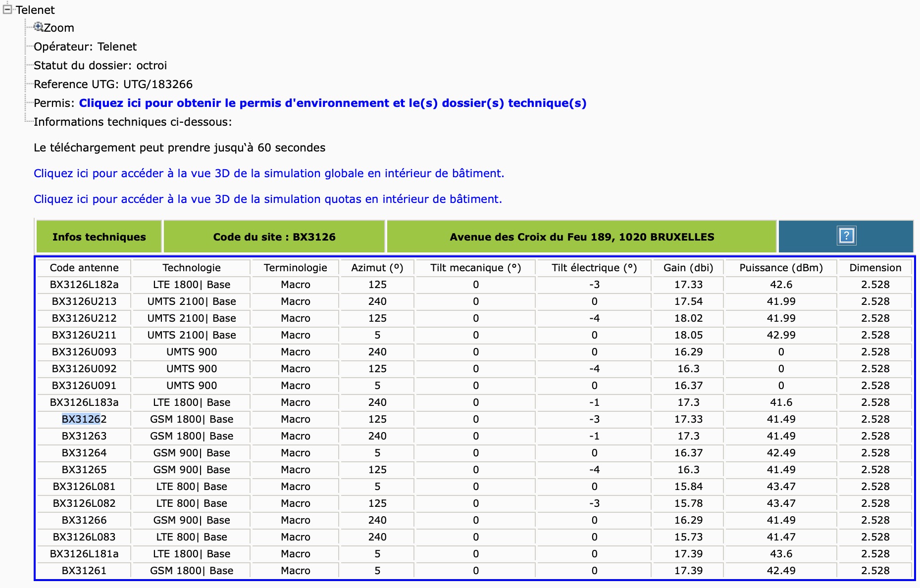Select antenna code BX3126U091

84,386
